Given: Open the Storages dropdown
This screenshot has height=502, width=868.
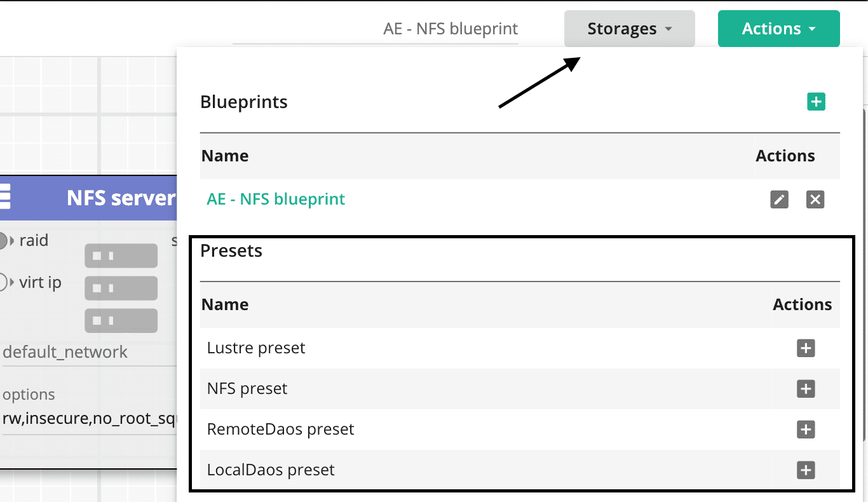Looking at the screenshot, I should coord(628,28).
